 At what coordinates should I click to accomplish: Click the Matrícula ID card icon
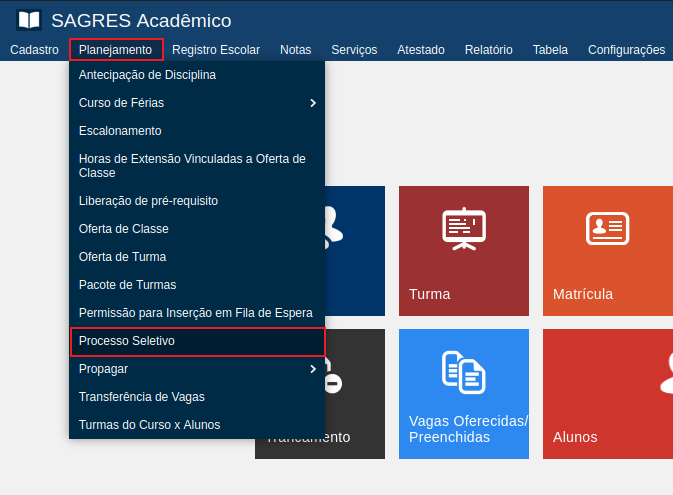click(x=607, y=229)
